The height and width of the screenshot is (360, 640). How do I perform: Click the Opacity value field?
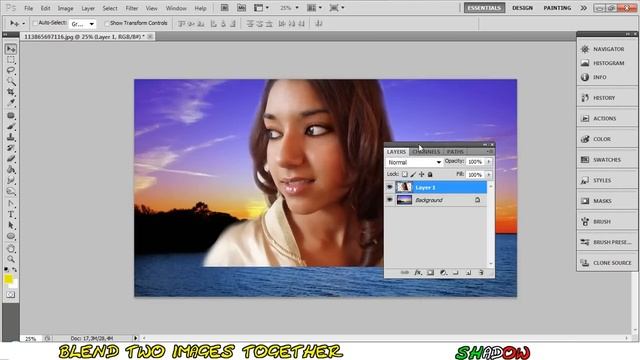[x=476, y=162]
